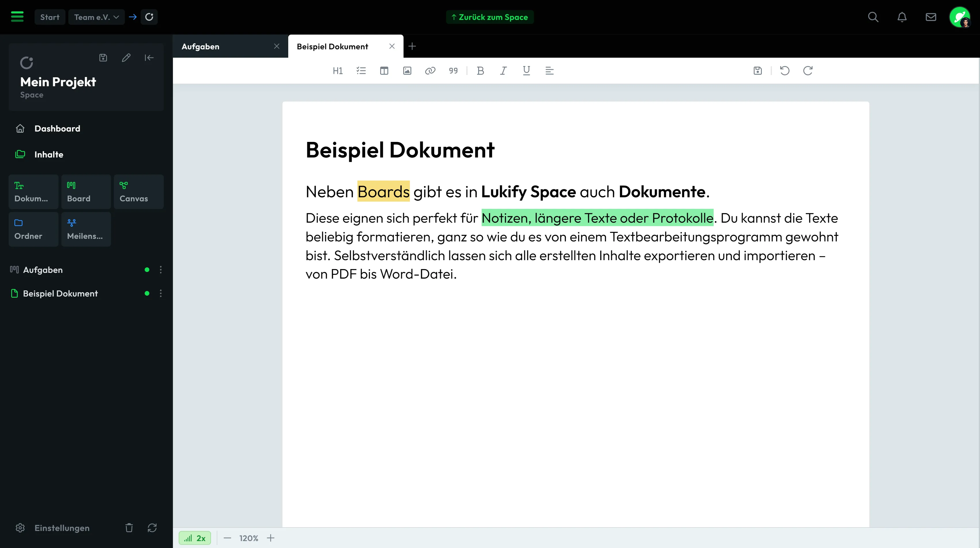Screen dimensions: 980x548
Task: Open the notifications bell
Action: click(x=902, y=17)
